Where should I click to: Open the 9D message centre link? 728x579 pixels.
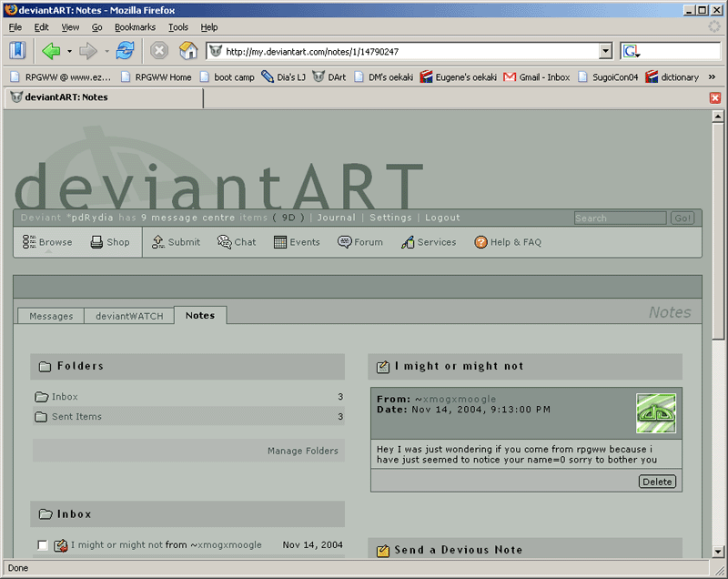tap(288, 218)
